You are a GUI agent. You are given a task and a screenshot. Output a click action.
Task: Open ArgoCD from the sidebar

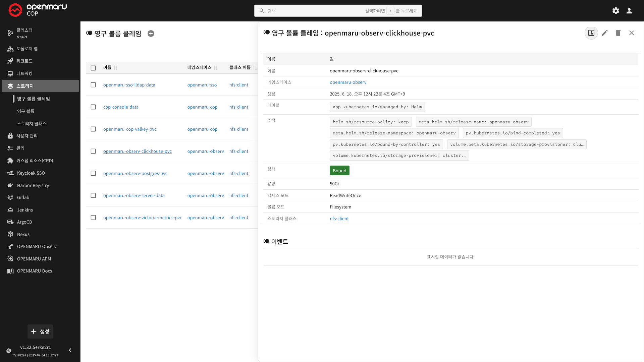coord(24,222)
